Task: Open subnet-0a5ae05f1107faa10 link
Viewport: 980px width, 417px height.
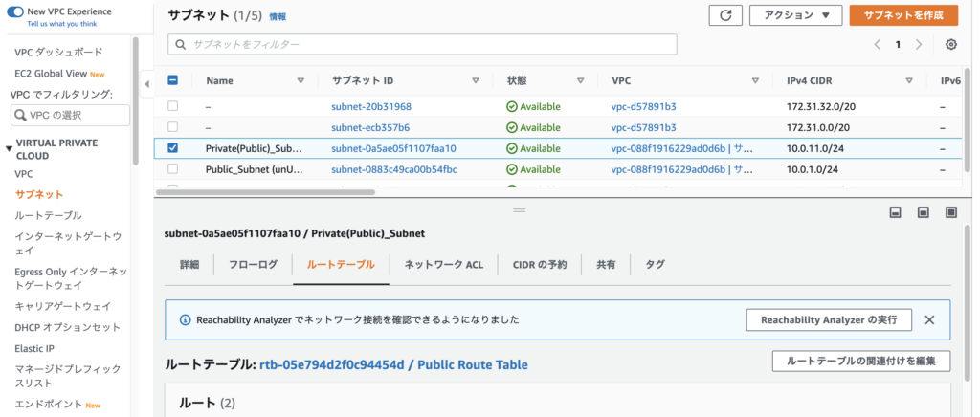Action: [393, 148]
